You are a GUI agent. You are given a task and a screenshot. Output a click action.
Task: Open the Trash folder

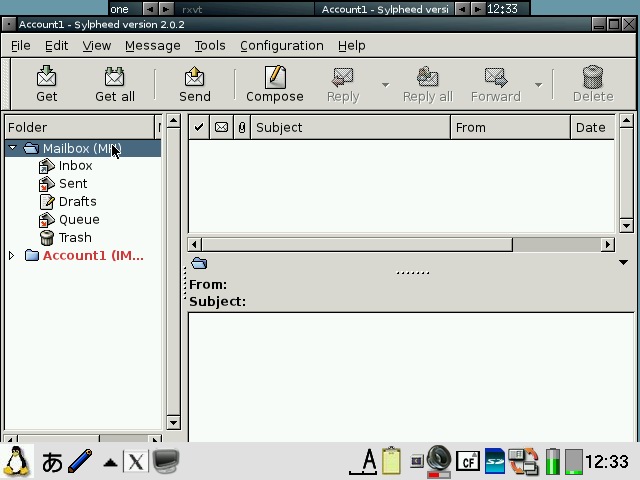click(x=75, y=238)
